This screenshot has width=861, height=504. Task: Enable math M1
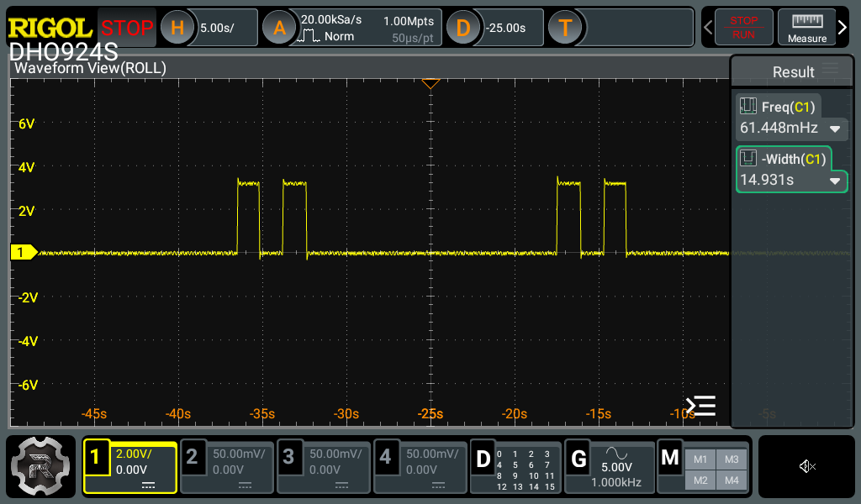[700, 459]
